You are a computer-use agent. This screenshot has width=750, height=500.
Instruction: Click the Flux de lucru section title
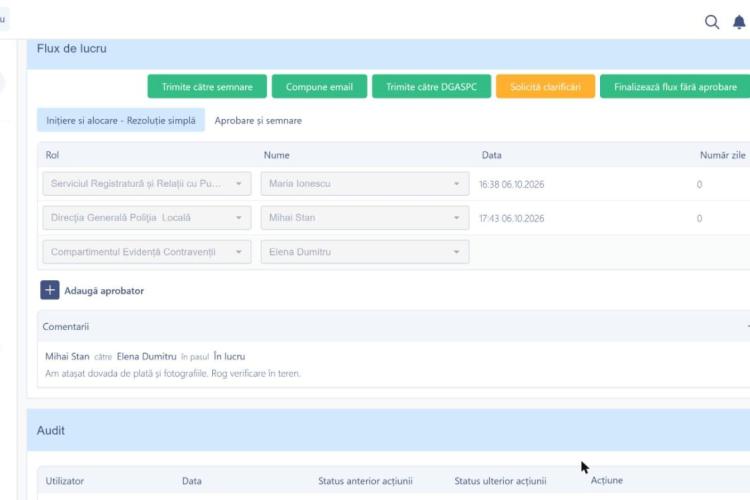point(72,48)
